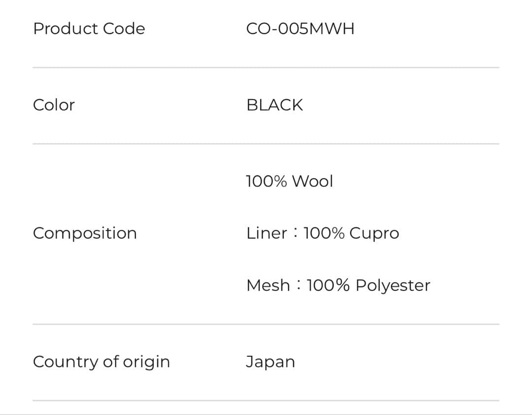Select the CO-005MWH product code value
Viewport: 532px width, 415px height.
tap(300, 29)
